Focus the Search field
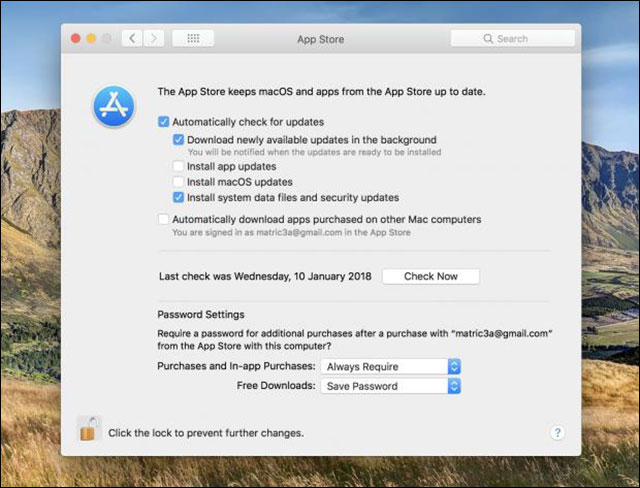This screenshot has height=488, width=640. 513,39
